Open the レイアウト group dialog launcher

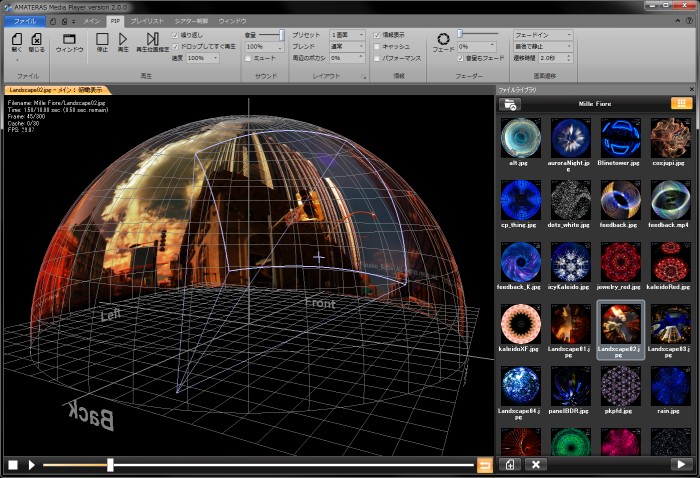[x=364, y=77]
